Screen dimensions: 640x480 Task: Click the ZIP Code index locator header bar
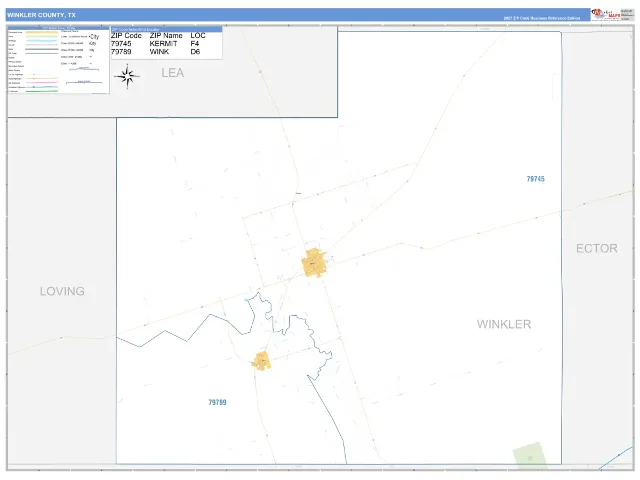[167, 29]
